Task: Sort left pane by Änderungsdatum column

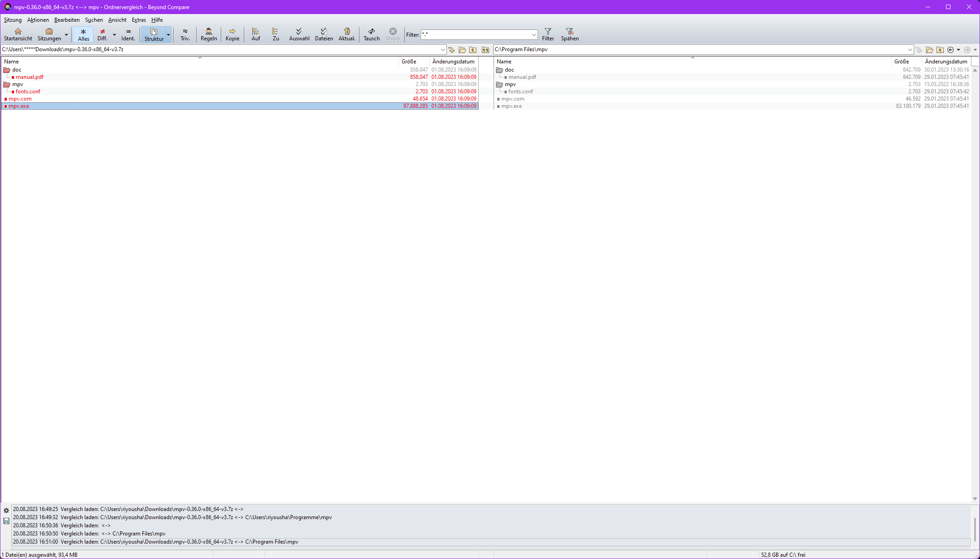Action: [x=453, y=62]
